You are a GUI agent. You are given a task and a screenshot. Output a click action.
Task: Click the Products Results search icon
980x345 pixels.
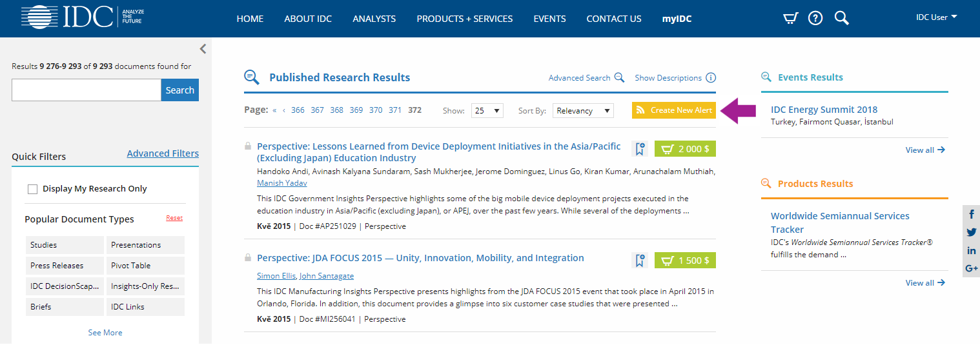pyautogui.click(x=766, y=183)
